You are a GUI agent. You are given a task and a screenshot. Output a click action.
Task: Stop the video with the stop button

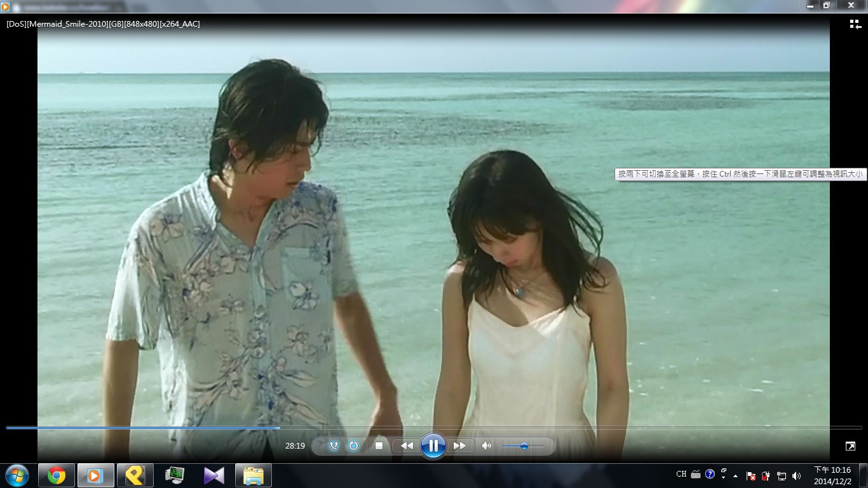[x=379, y=446]
